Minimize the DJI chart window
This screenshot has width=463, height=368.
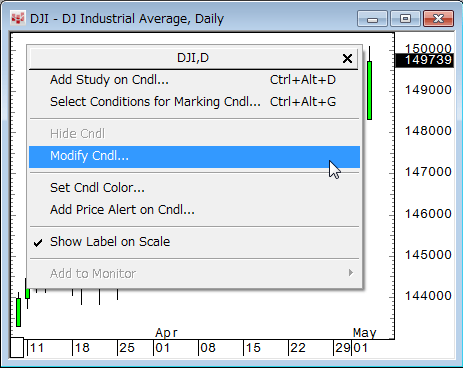[372, 18]
